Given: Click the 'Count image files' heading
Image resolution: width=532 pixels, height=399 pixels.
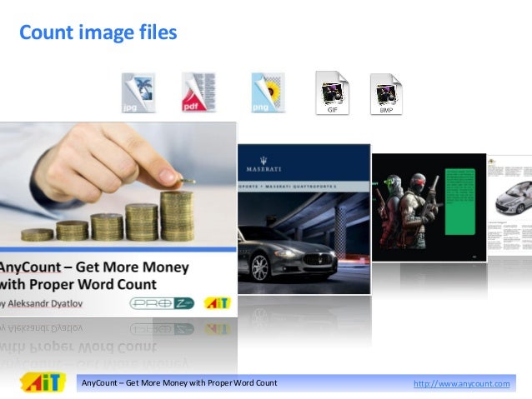Looking at the screenshot, I should (98, 32).
